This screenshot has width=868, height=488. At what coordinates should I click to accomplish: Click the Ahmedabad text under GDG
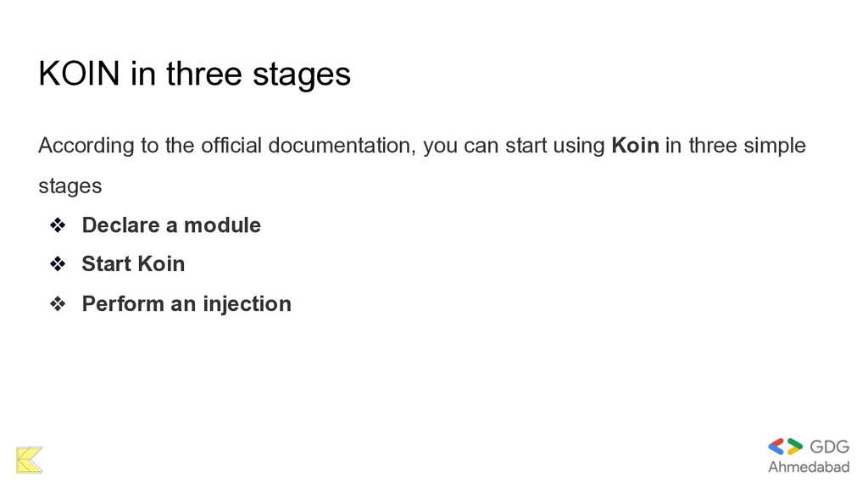tap(809, 468)
